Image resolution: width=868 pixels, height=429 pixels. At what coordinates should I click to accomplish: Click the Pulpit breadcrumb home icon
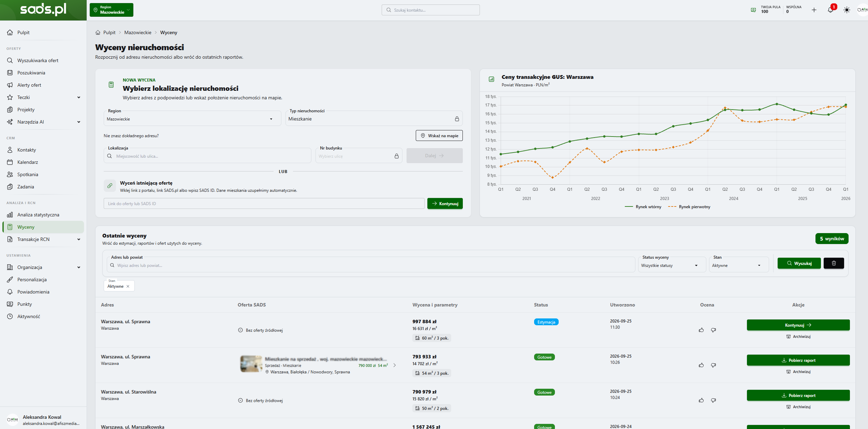click(98, 32)
